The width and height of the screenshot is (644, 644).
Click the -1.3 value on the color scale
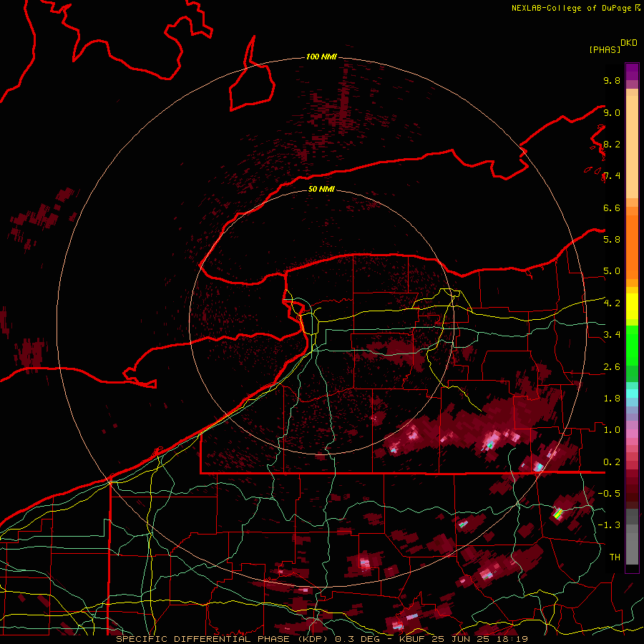pyautogui.click(x=609, y=525)
